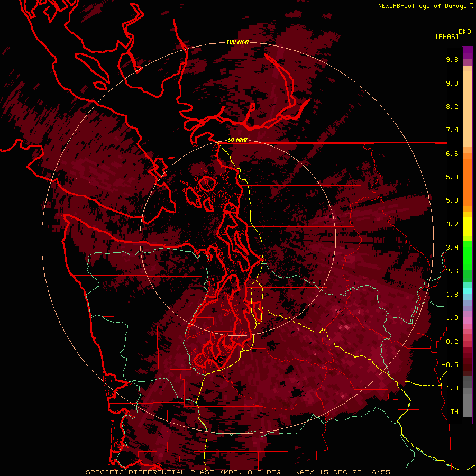This screenshot has width=476, height=476.
Task: Pick the 1.0 scale value
Action: point(452,318)
